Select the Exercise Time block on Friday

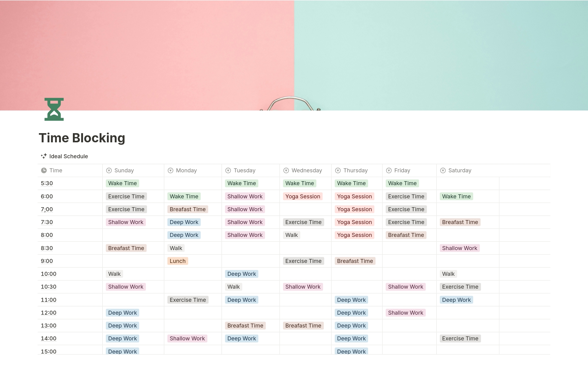point(406,196)
